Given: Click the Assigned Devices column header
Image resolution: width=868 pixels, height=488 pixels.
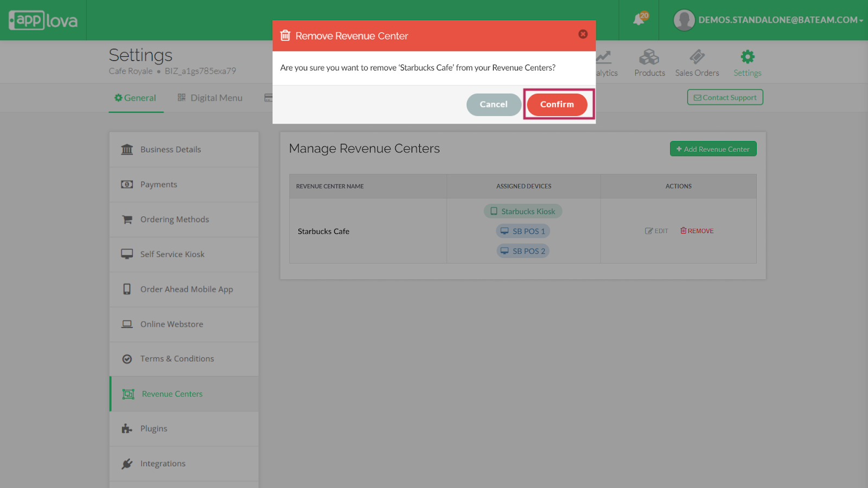Looking at the screenshot, I should tap(524, 187).
